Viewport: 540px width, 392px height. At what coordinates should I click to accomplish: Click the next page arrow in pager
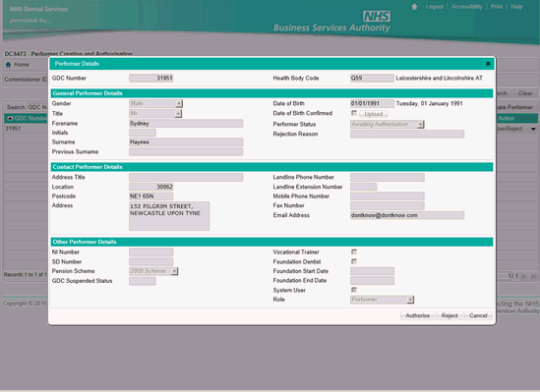[x=524, y=276]
